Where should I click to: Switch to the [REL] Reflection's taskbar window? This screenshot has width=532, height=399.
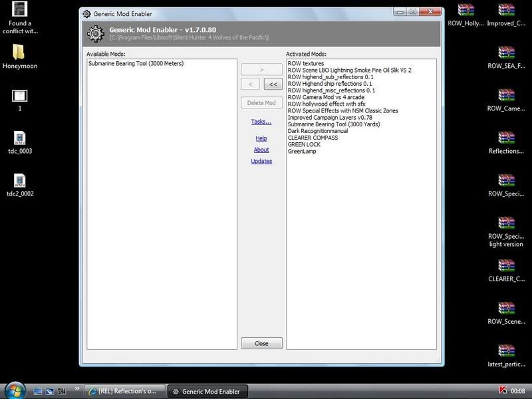click(x=124, y=391)
